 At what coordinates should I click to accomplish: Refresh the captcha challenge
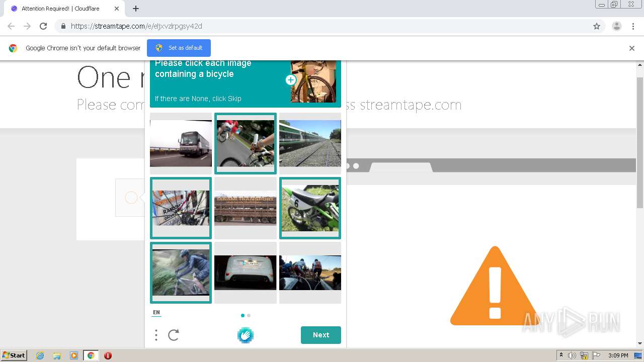point(174,335)
